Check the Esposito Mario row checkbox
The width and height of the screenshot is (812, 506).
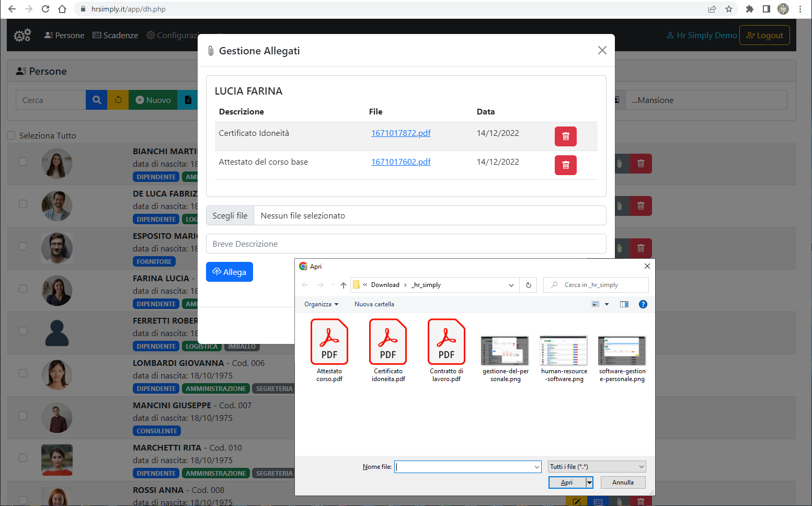click(23, 246)
